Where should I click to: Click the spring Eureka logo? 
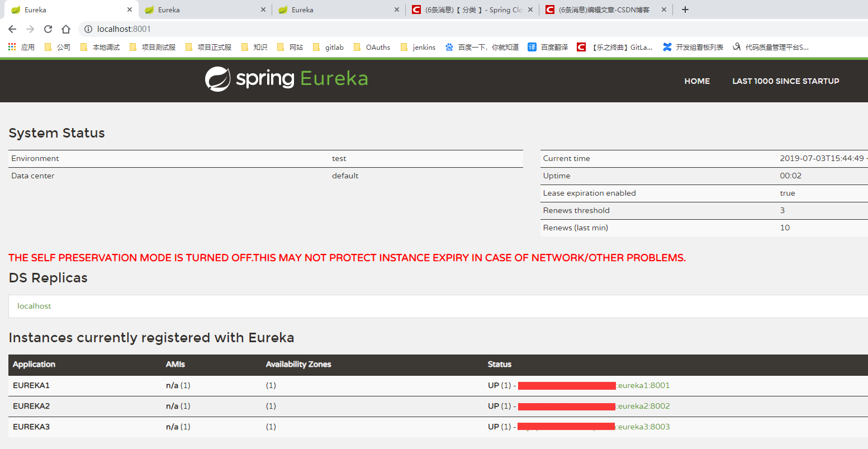(286, 79)
